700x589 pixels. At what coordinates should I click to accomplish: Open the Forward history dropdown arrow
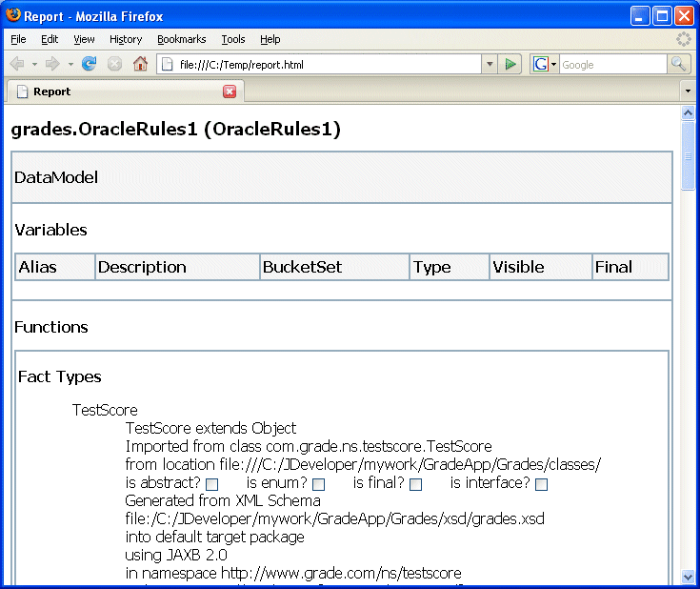[x=70, y=65]
